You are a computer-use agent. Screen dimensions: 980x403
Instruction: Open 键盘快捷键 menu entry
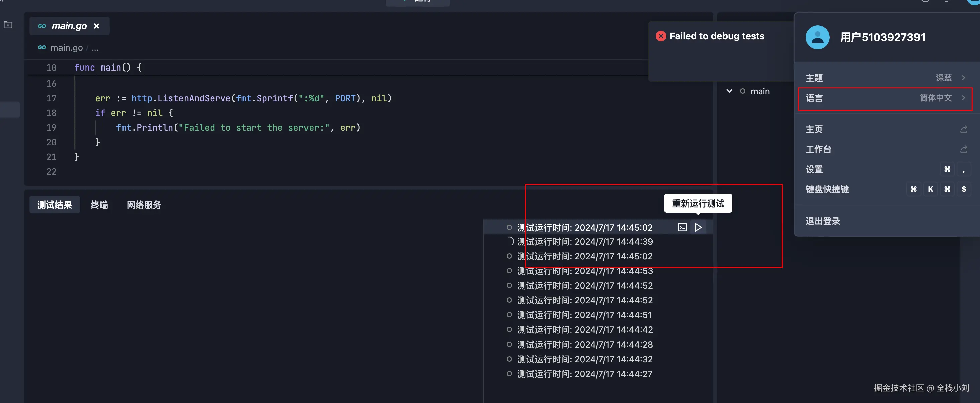pos(827,189)
